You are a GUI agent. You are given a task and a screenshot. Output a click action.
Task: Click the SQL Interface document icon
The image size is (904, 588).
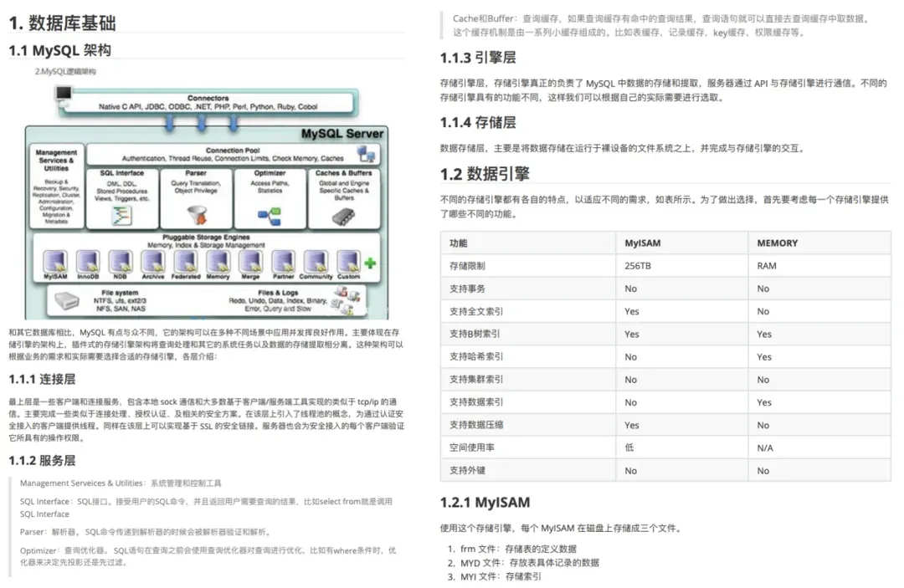(121, 216)
